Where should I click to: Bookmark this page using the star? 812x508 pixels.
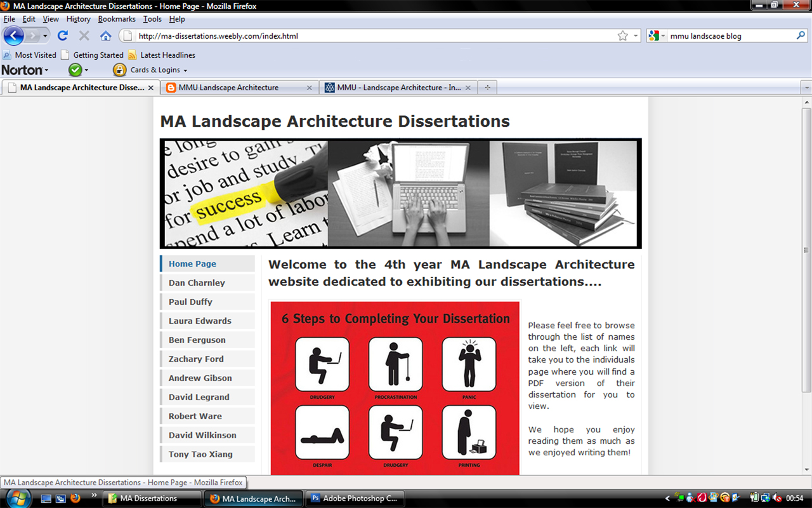click(624, 36)
